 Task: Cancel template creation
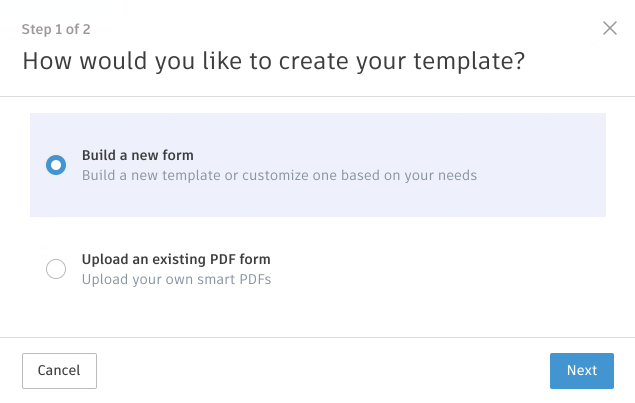tap(59, 370)
